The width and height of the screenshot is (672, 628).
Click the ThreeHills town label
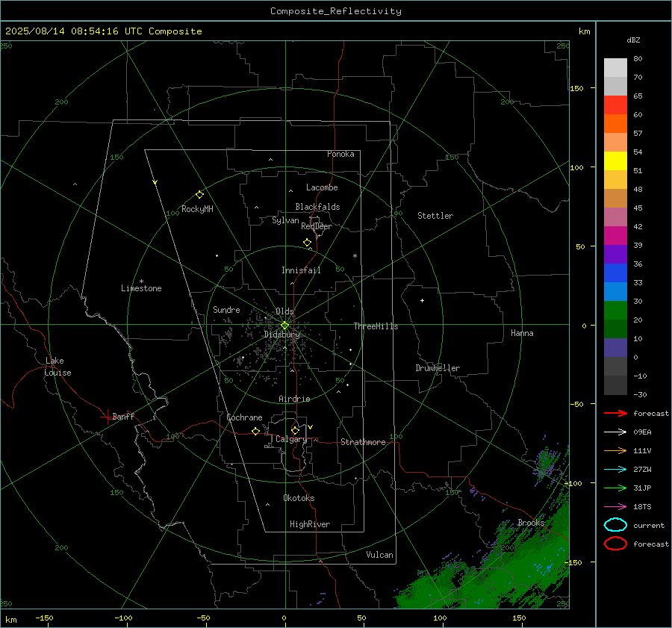point(376,326)
